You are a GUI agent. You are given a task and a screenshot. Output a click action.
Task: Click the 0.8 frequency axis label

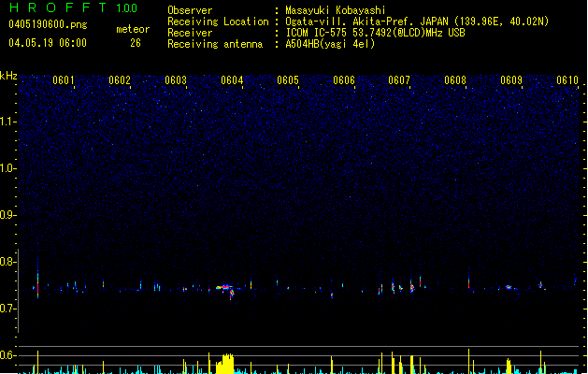[8, 262]
